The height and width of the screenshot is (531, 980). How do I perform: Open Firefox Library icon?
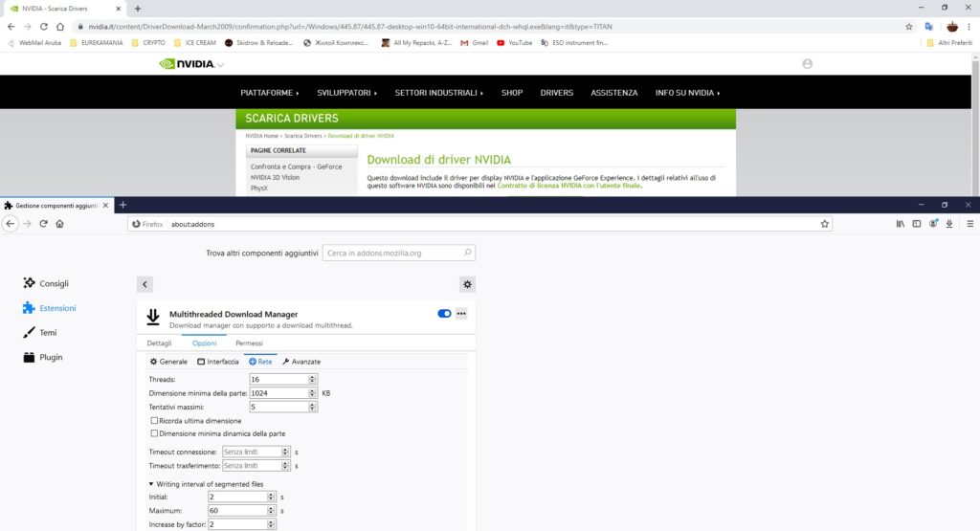tap(900, 224)
